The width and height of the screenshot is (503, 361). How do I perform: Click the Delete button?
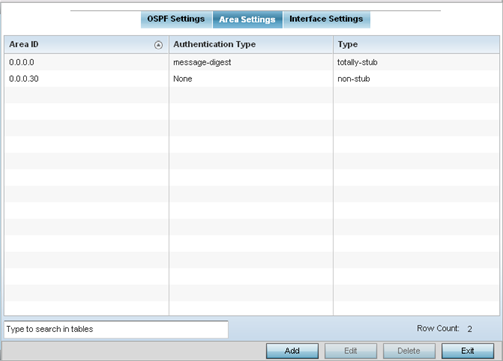409,351
